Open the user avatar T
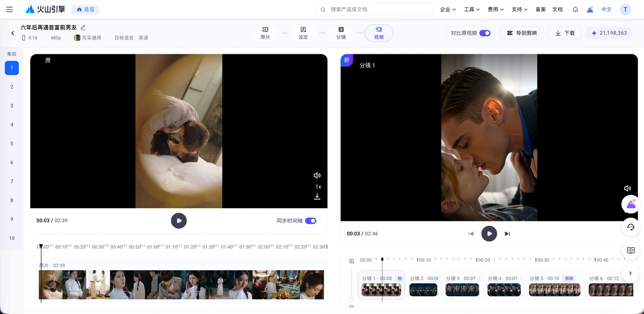Screen dimensions: 644x314 pyautogui.click(x=625, y=10)
